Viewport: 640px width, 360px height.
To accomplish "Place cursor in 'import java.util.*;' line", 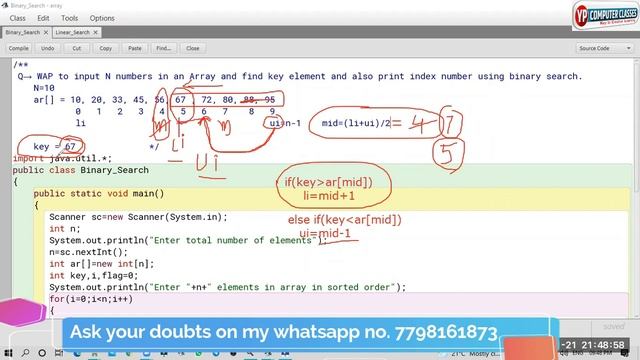I will 62,158.
